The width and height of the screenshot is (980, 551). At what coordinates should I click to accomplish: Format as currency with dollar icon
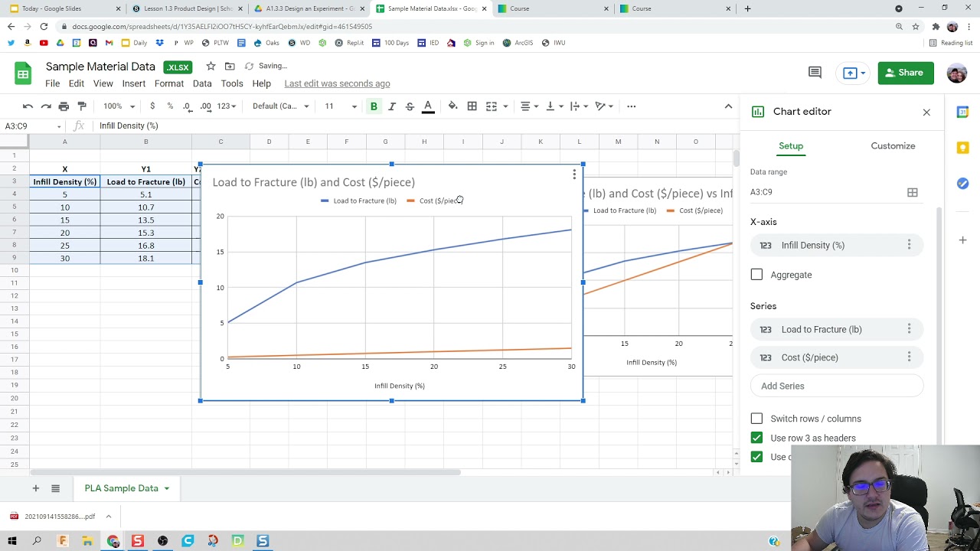coord(152,106)
